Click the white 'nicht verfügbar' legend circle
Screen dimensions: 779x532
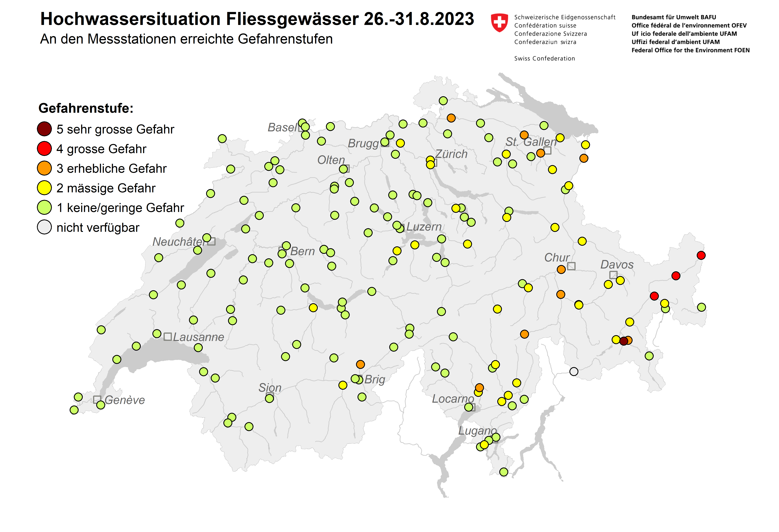point(44,227)
